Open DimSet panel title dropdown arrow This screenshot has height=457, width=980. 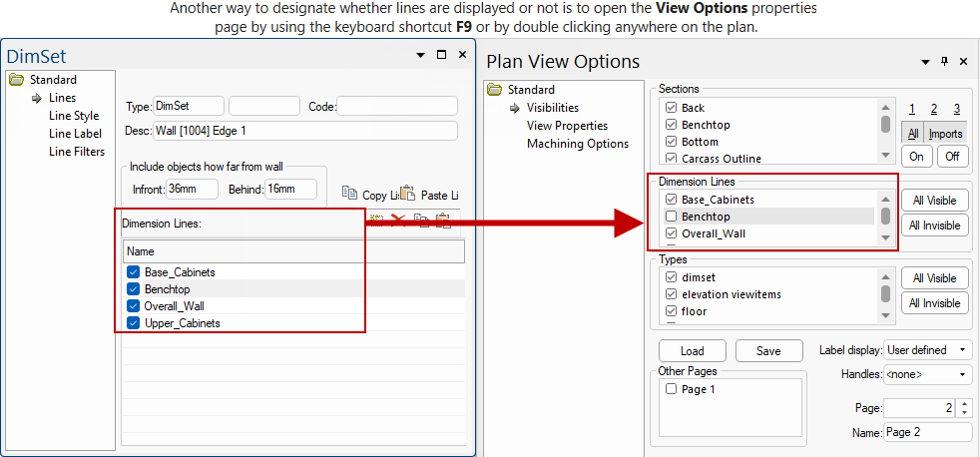420,55
